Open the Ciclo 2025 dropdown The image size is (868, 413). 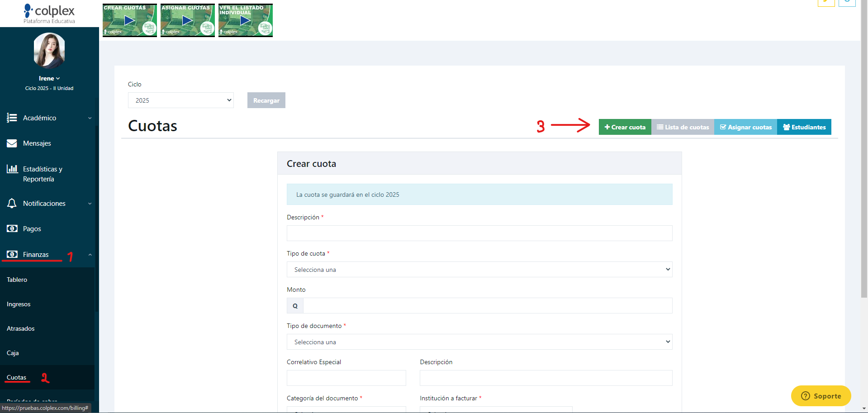point(181,100)
